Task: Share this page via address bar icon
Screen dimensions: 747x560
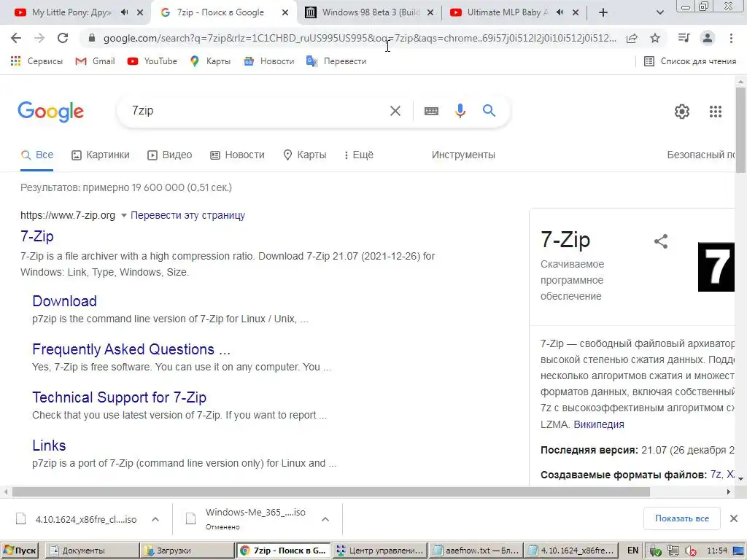Action: 632,38
